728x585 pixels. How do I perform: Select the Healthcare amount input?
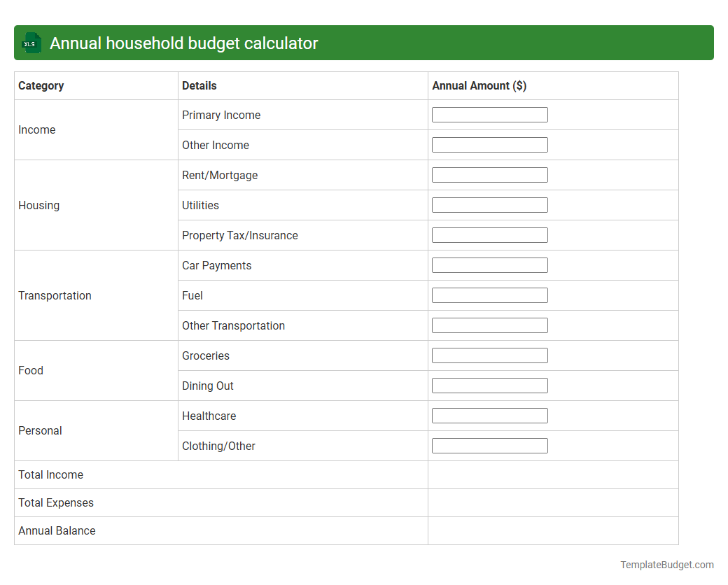pos(489,415)
